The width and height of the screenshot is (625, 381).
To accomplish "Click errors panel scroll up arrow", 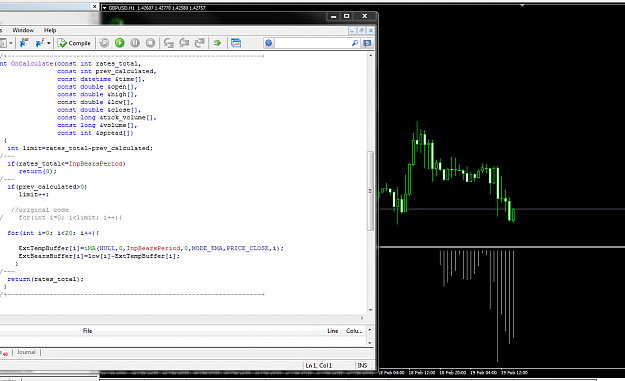I will tap(369, 330).
